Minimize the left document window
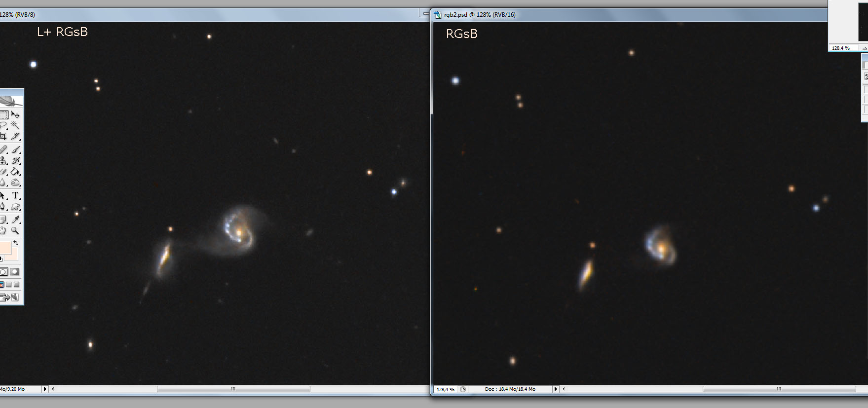The height and width of the screenshot is (408, 868). click(x=425, y=14)
